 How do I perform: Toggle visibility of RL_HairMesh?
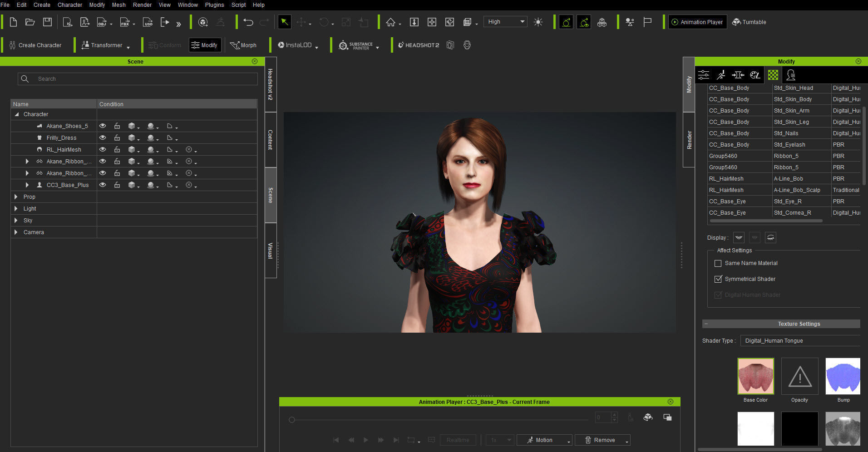[103, 149]
